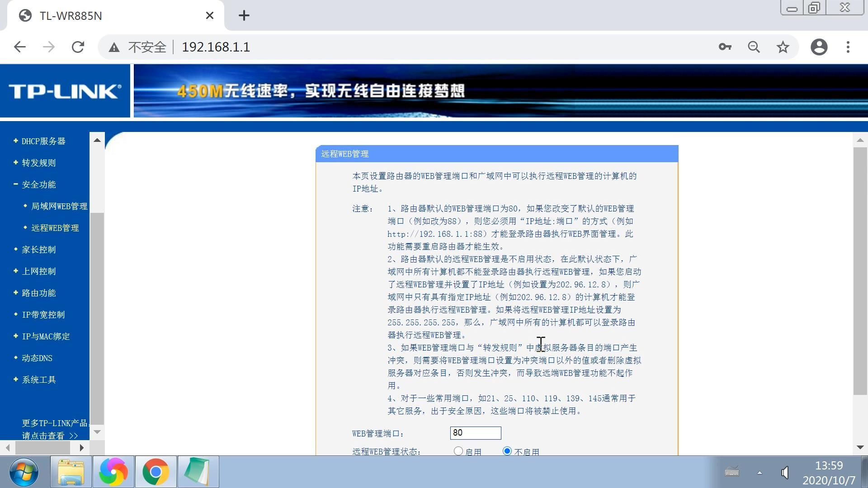
Task: Bookmark this page with star icon
Action: click(x=783, y=47)
